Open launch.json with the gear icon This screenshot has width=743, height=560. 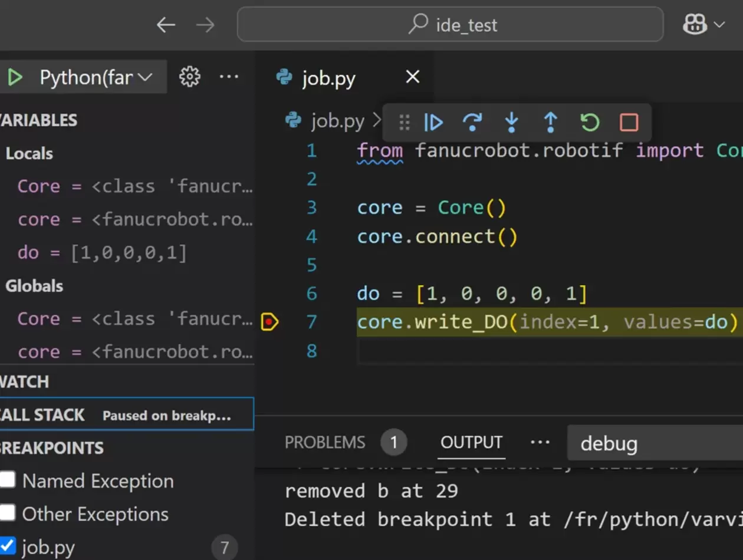189,77
